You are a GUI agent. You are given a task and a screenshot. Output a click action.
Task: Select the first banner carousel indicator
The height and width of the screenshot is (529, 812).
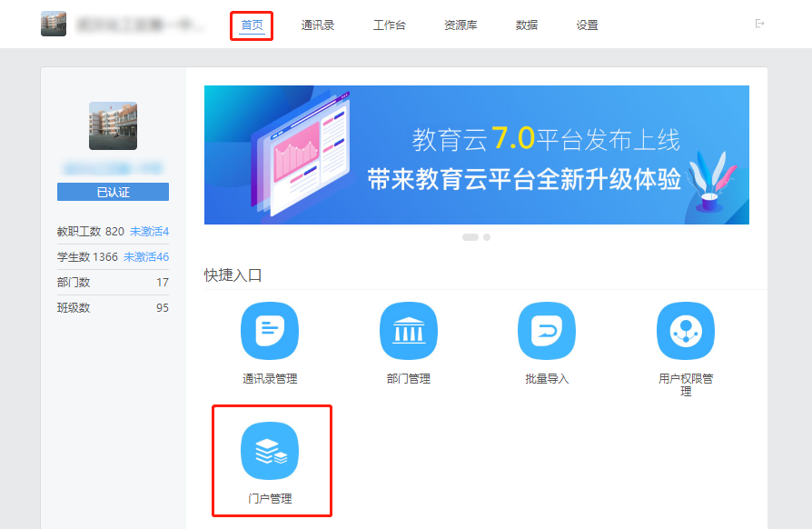point(470,237)
